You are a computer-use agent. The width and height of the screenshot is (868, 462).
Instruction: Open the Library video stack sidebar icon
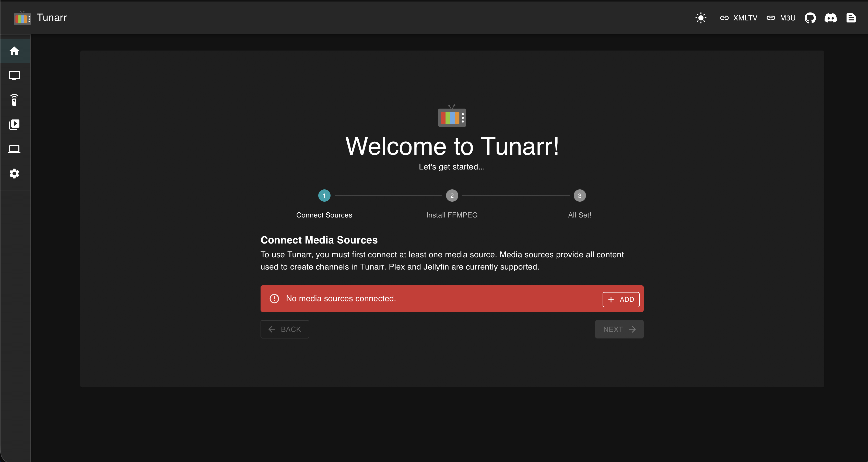(x=14, y=125)
